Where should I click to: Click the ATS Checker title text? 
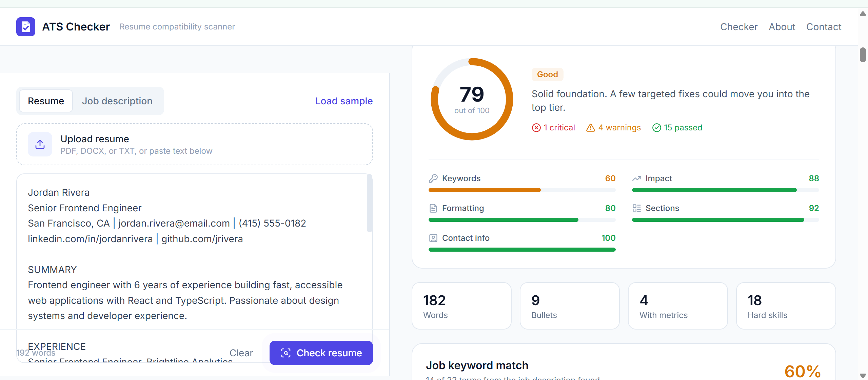click(76, 27)
